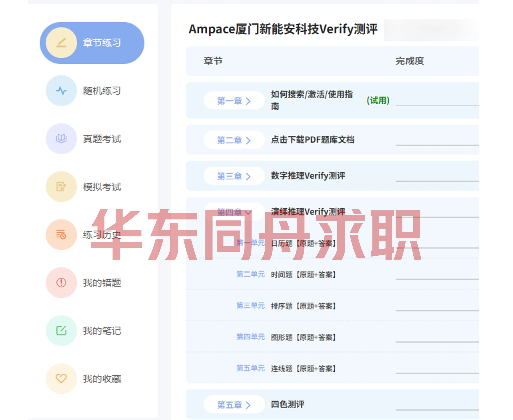Open 点击下载PDF题库文档 chapter title
This screenshot has width=513, height=420.
(312, 140)
